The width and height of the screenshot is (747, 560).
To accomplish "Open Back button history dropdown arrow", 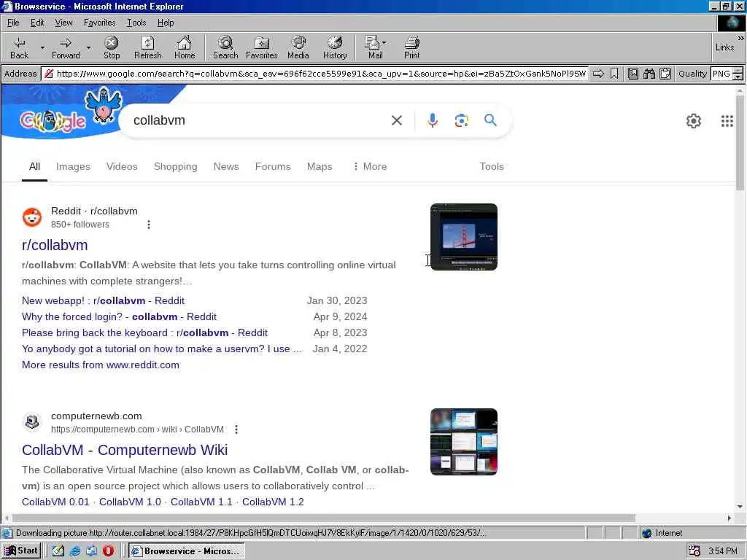I will point(42,47).
